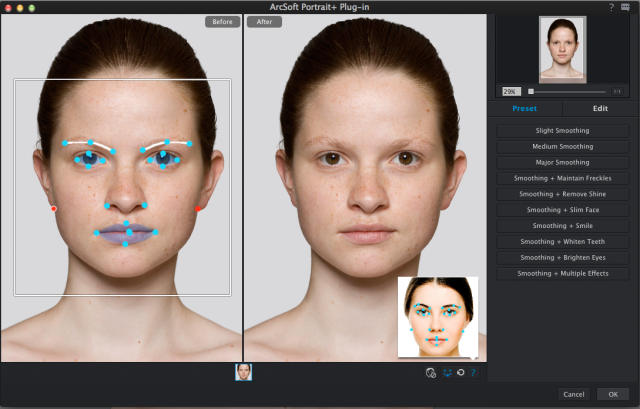This screenshot has height=409, width=640.
Task: Click the 1:1 actual size zoom button
Action: point(618,91)
